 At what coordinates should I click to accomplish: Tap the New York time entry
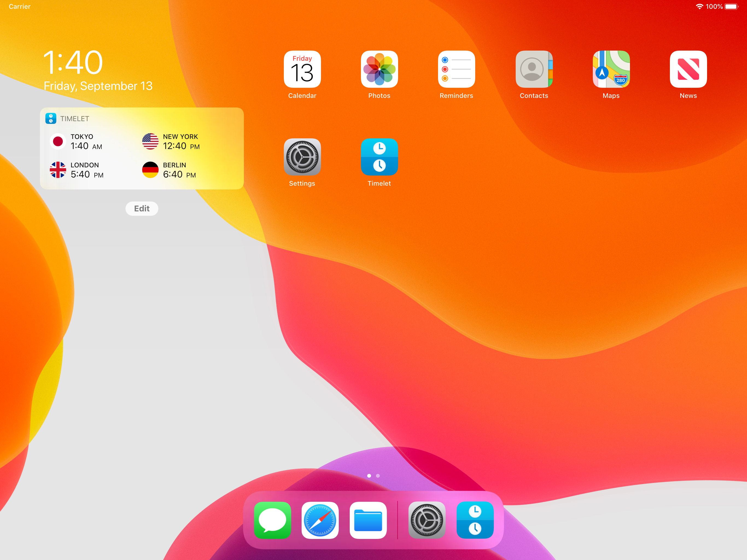pyautogui.click(x=171, y=142)
